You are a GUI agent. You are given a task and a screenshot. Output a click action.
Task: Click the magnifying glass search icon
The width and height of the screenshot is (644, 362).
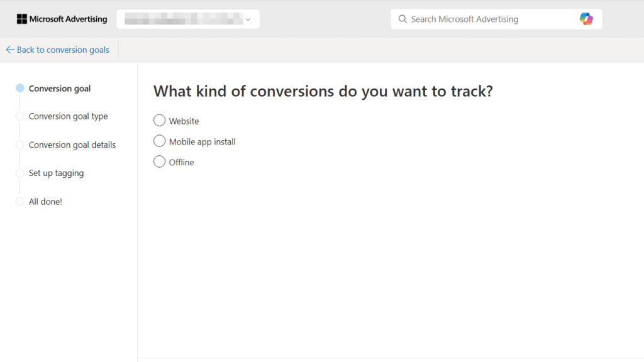[x=402, y=19]
